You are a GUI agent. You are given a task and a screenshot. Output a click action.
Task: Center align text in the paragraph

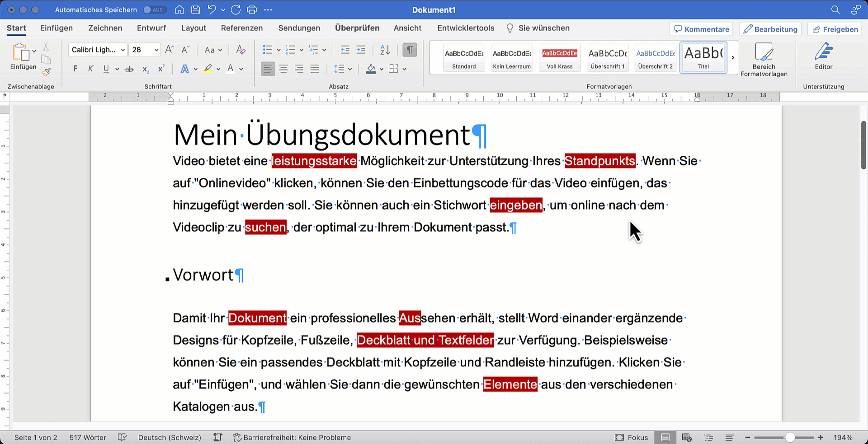[x=283, y=69]
